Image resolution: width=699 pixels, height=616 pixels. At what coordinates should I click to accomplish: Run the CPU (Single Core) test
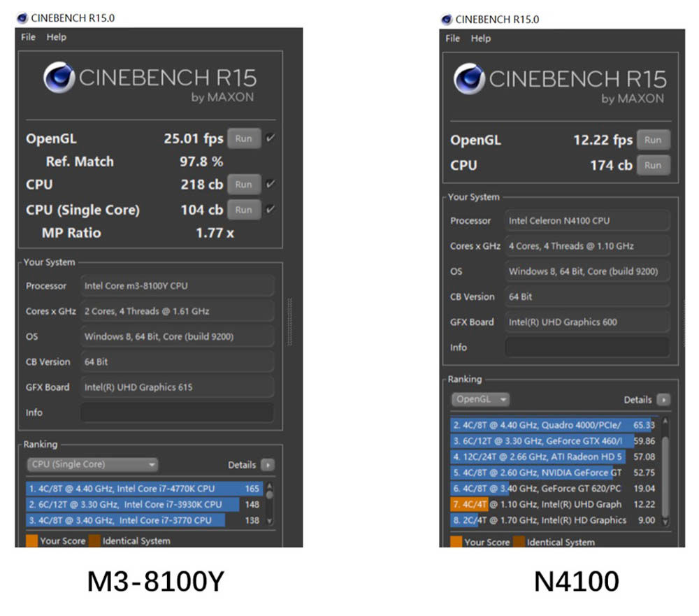point(244,210)
